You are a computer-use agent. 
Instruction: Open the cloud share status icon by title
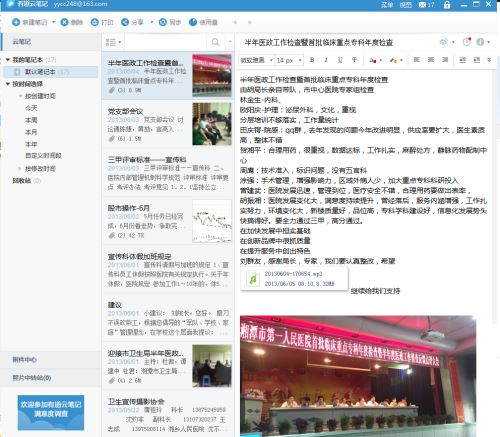click(444, 42)
